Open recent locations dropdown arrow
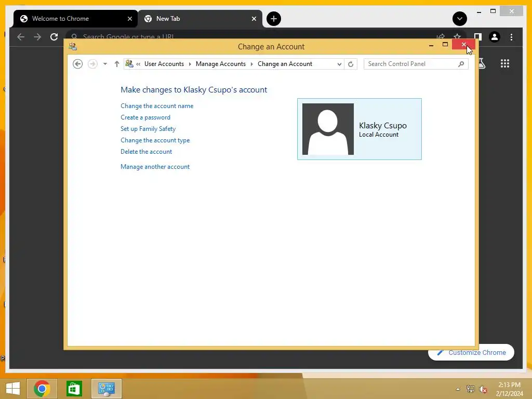532x399 pixels. pyautogui.click(x=105, y=64)
